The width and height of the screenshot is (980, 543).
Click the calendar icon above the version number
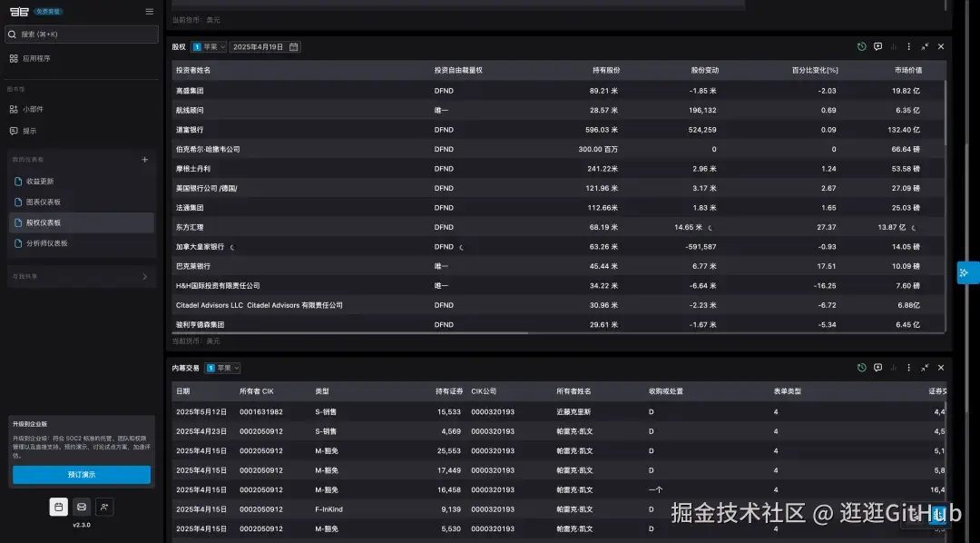pyautogui.click(x=59, y=507)
